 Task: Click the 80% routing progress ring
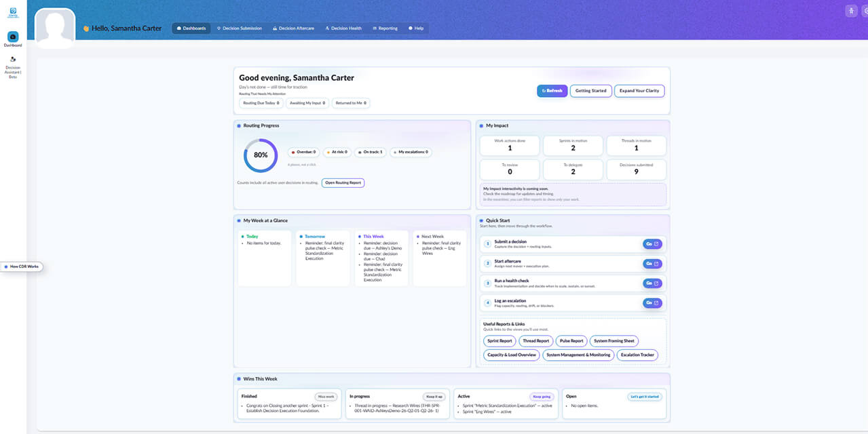pyautogui.click(x=261, y=155)
